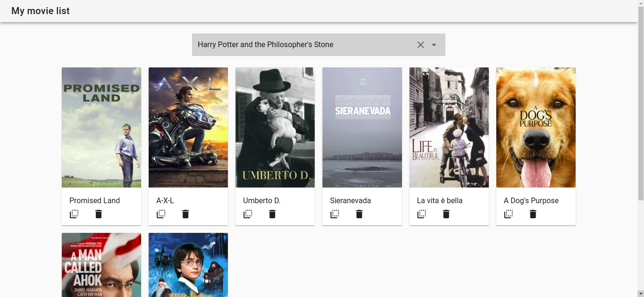
Task: Open the movie search dropdown arrow
Action: click(x=434, y=45)
